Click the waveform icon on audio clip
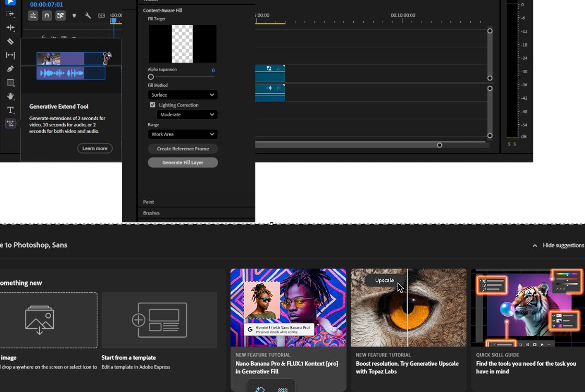Screen dimensions: 585x392 click(x=269, y=88)
